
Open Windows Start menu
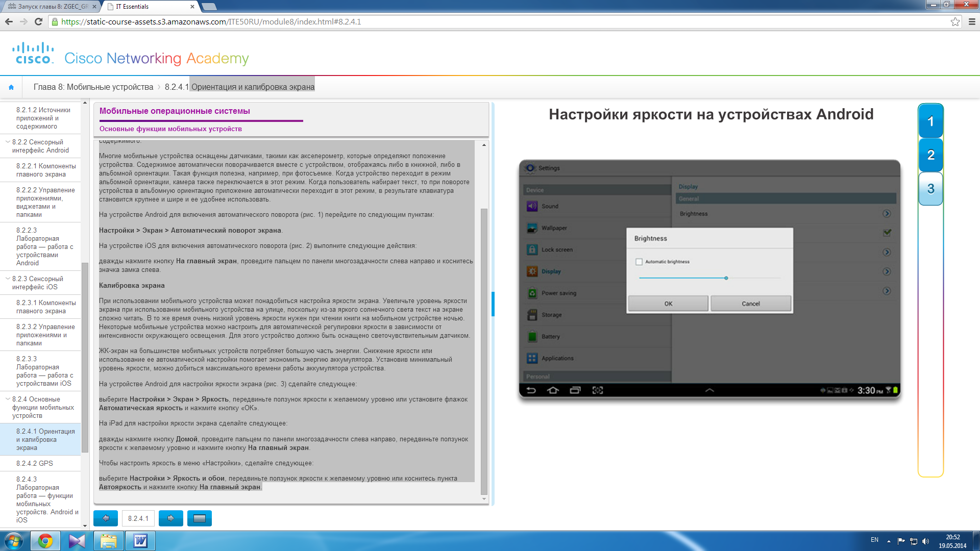point(14,541)
